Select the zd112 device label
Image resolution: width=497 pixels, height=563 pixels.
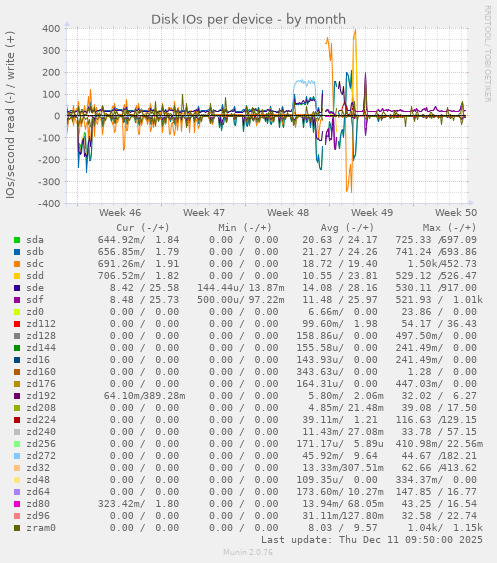(x=41, y=324)
